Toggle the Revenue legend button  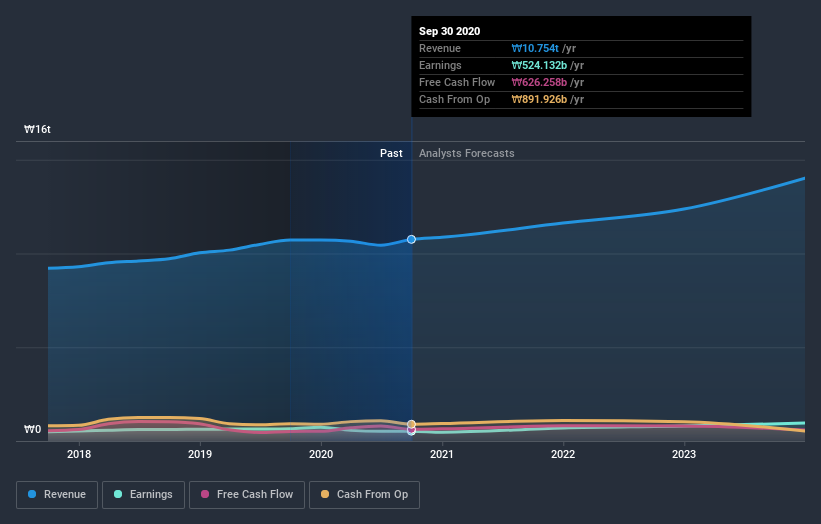coord(57,495)
